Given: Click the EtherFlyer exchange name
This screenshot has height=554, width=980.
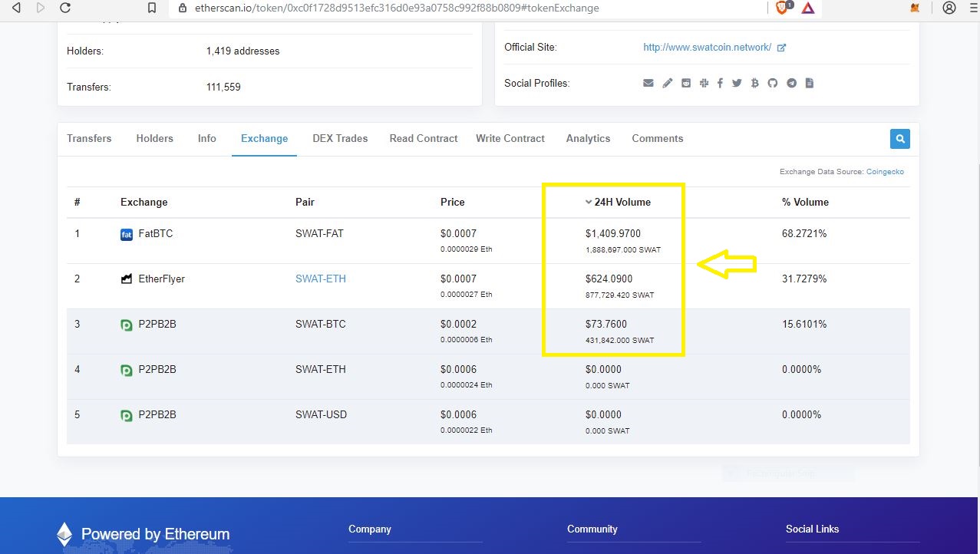Looking at the screenshot, I should coord(162,279).
